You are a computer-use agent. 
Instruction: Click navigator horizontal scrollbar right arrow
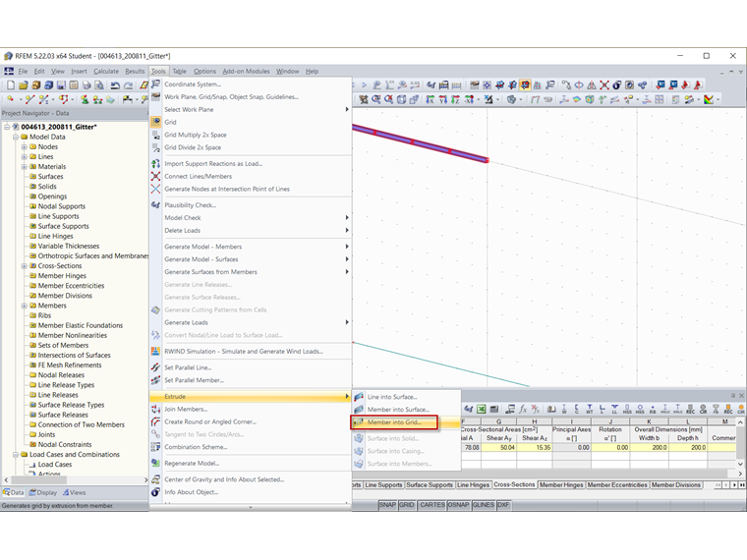click(x=145, y=480)
